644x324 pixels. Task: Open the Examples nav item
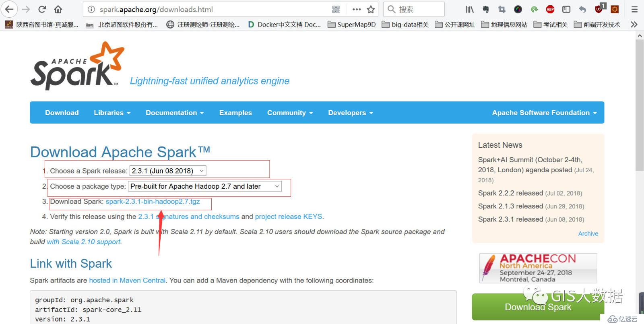(x=235, y=113)
